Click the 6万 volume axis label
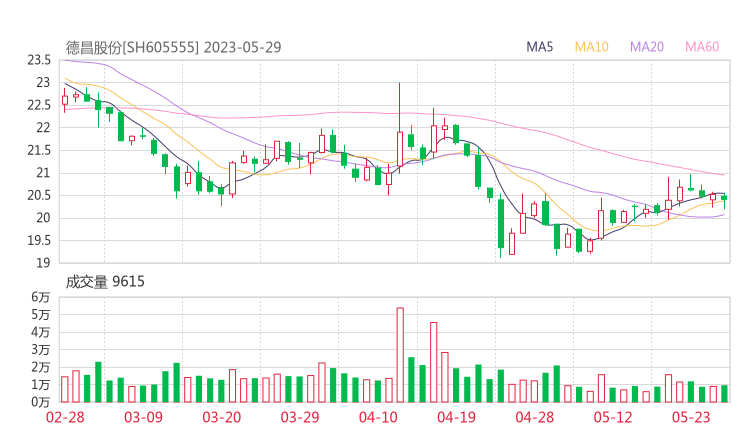The width and height of the screenshot is (740, 440). click(40, 297)
